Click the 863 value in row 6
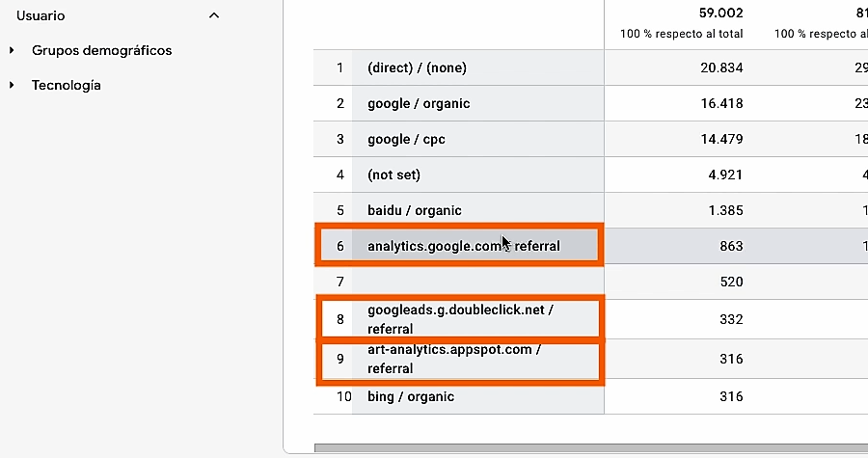This screenshot has height=458, width=868. pos(731,246)
